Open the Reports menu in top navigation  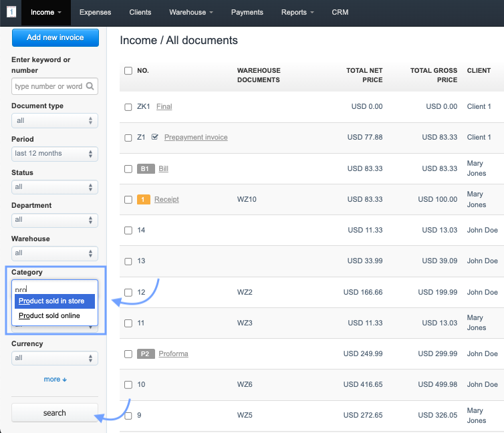[x=297, y=12]
